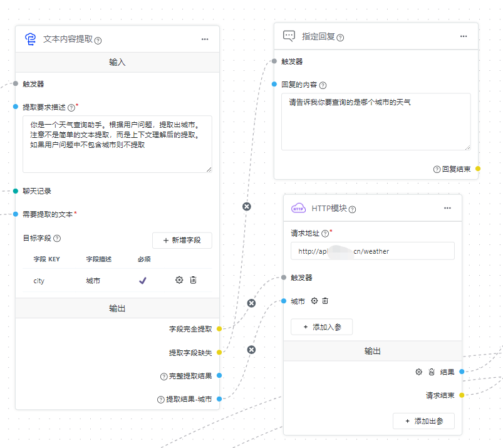503x448 pixels.
Task: Delete the city target field row
Action: pos(193,280)
